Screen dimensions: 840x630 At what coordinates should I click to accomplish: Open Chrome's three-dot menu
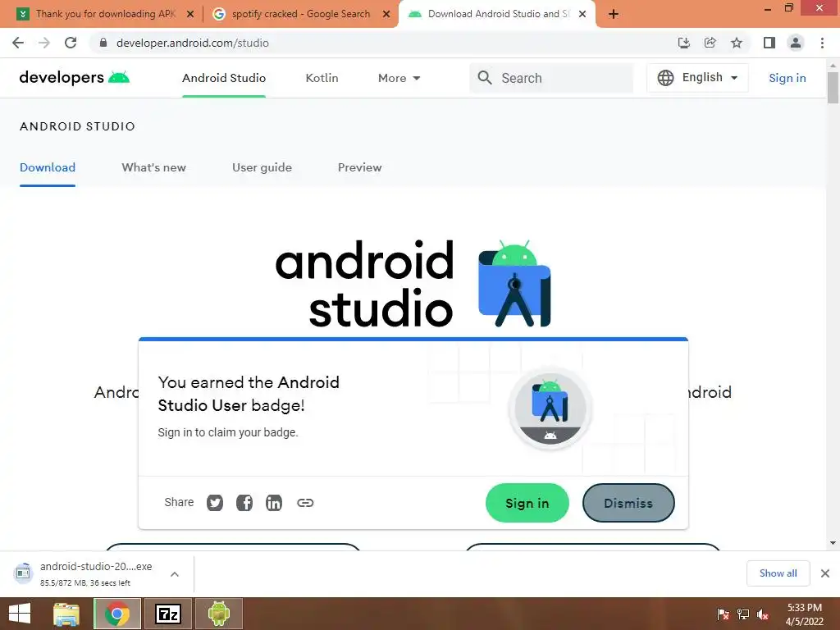point(822,43)
